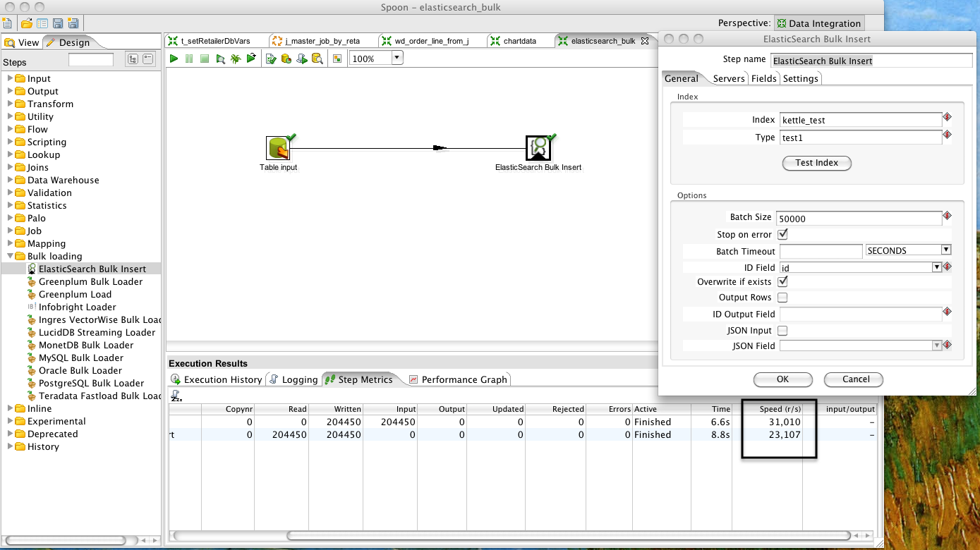Click the Stop transformation icon
The width and height of the screenshot is (980, 550).
205,59
